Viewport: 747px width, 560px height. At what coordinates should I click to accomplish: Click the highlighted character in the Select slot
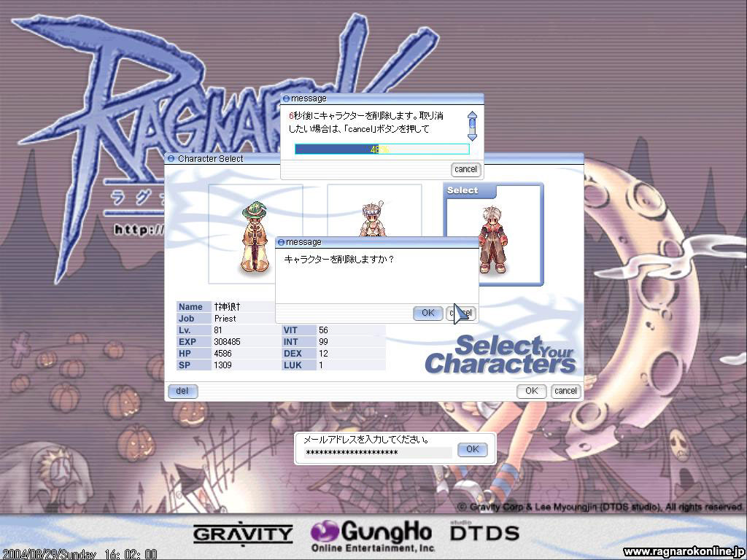(493, 240)
